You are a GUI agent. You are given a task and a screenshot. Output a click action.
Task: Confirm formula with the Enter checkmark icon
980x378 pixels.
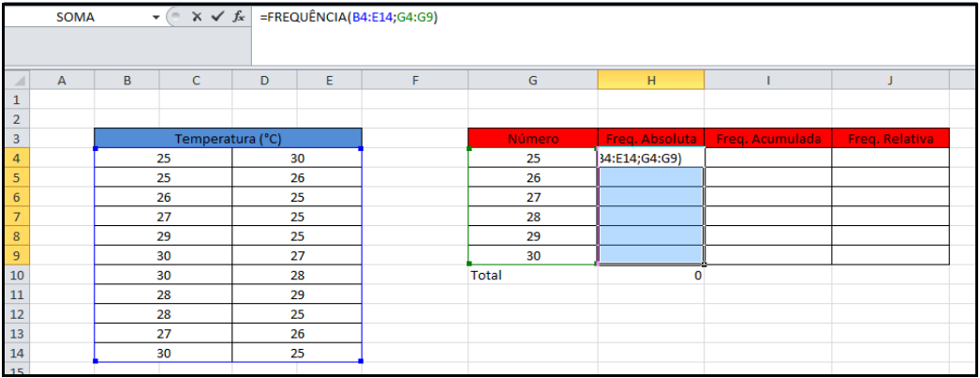pyautogui.click(x=217, y=18)
